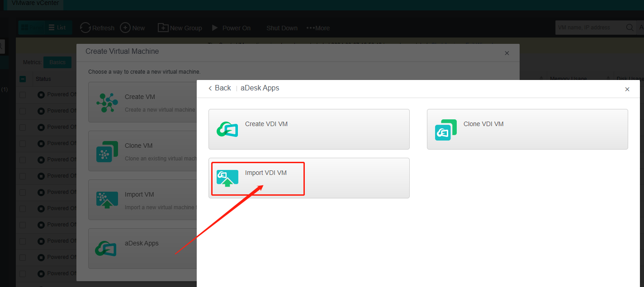Switch to the Panel view
Viewport: 644px width, 287px height.
32,28
